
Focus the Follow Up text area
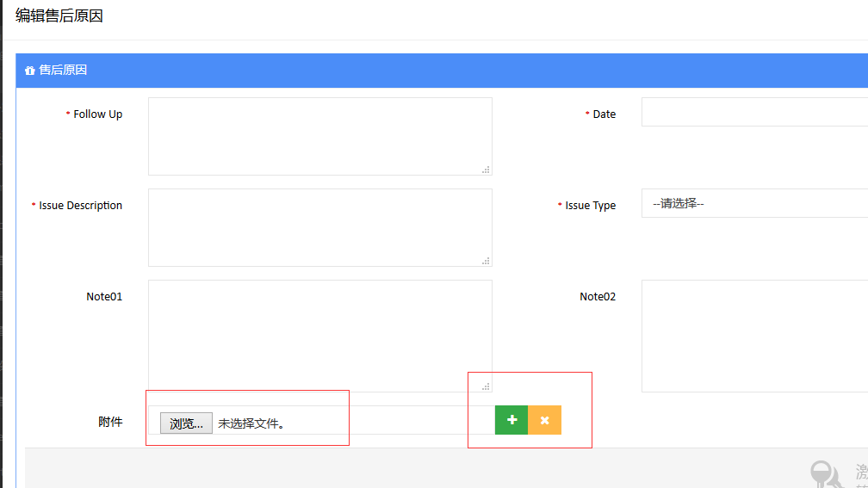coord(320,136)
